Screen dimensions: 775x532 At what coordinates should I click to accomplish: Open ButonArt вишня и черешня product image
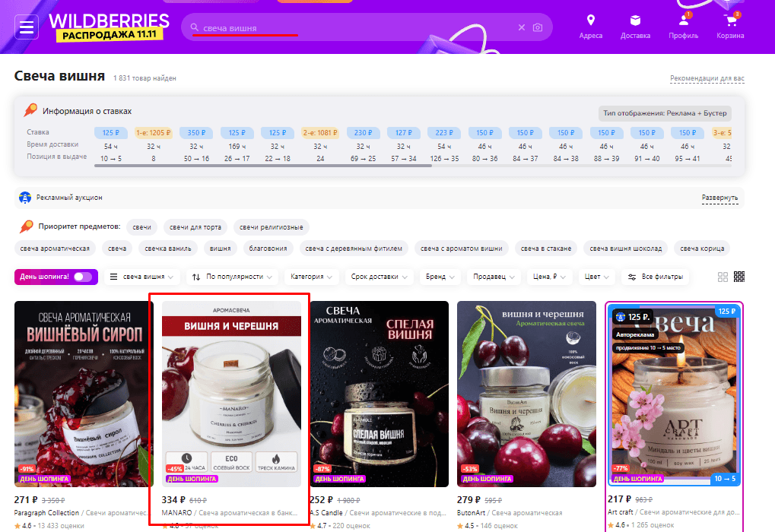(x=526, y=394)
